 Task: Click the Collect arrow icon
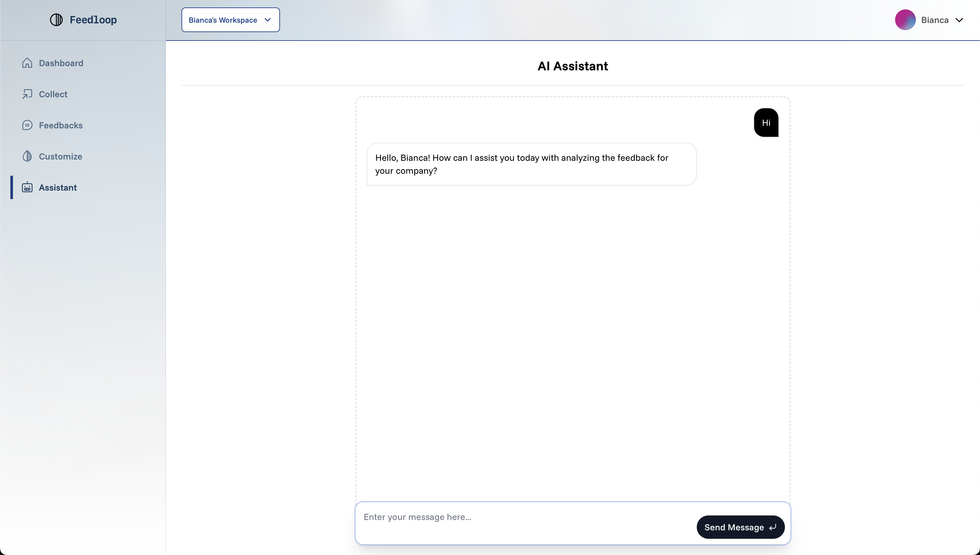[x=27, y=94]
